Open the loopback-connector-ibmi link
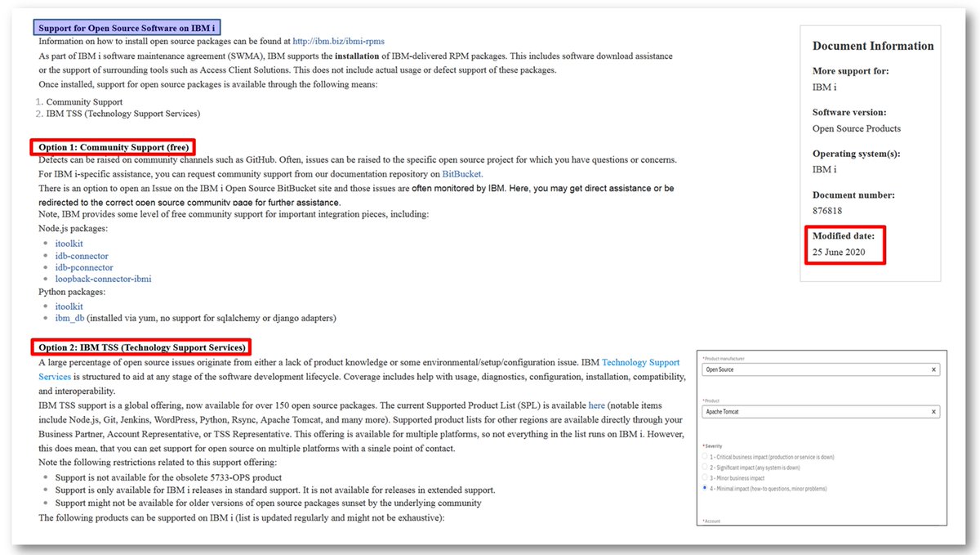Image resolution: width=980 pixels, height=555 pixels. (x=103, y=279)
